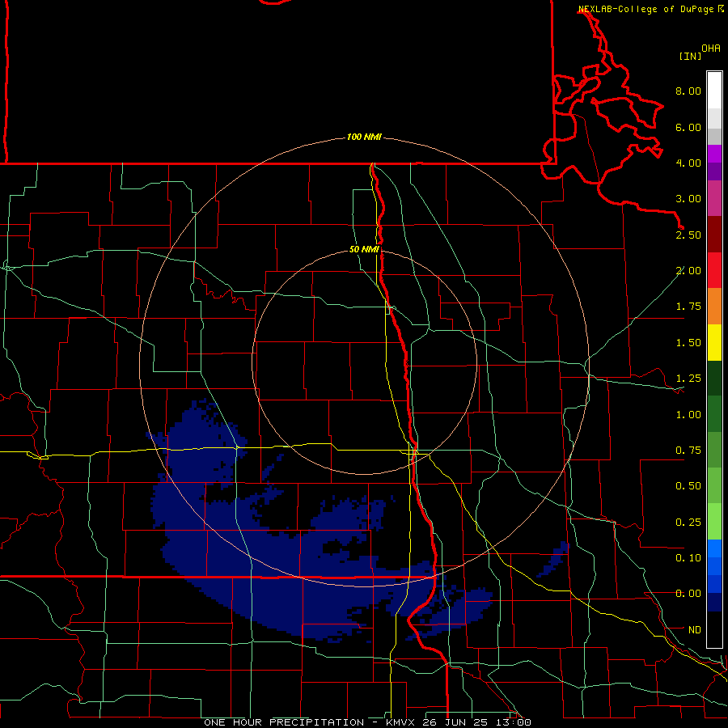Click the 50 NMI range ring label
This screenshot has width=728, height=728.
[x=364, y=249]
